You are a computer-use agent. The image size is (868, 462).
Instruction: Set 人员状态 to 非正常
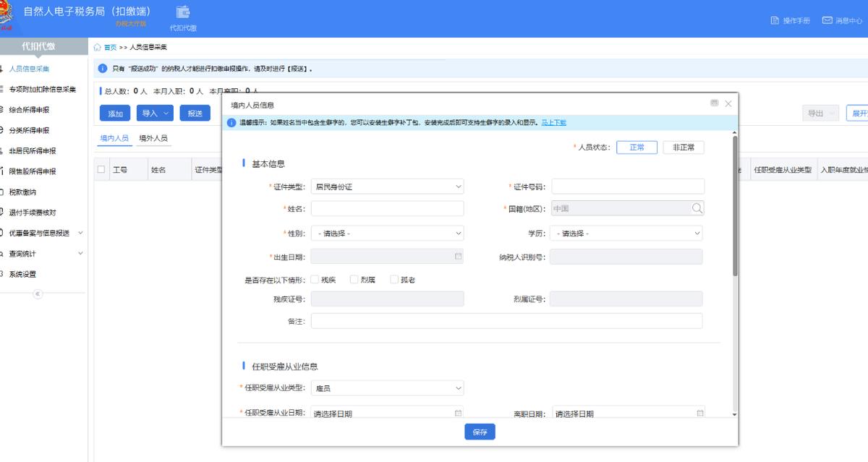(683, 147)
